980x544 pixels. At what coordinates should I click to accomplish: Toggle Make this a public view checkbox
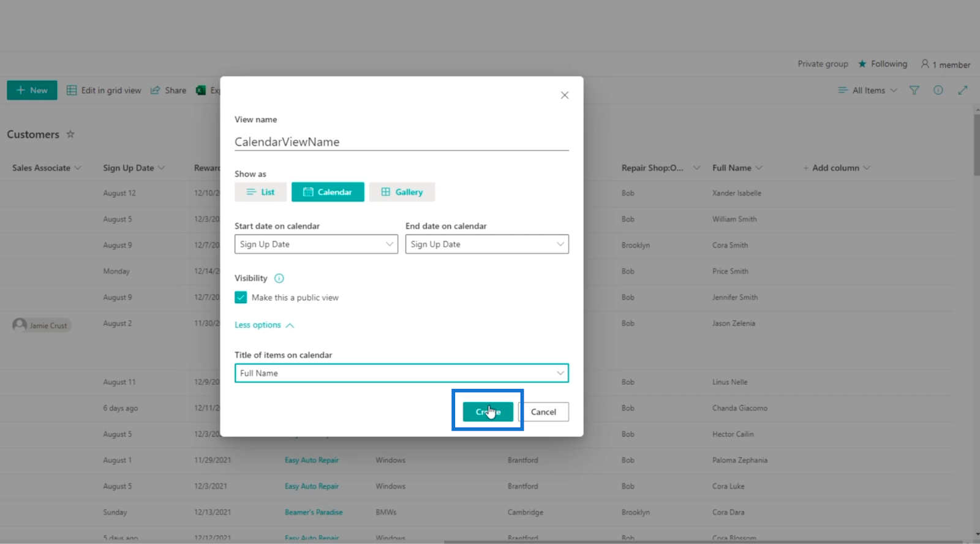pyautogui.click(x=241, y=297)
